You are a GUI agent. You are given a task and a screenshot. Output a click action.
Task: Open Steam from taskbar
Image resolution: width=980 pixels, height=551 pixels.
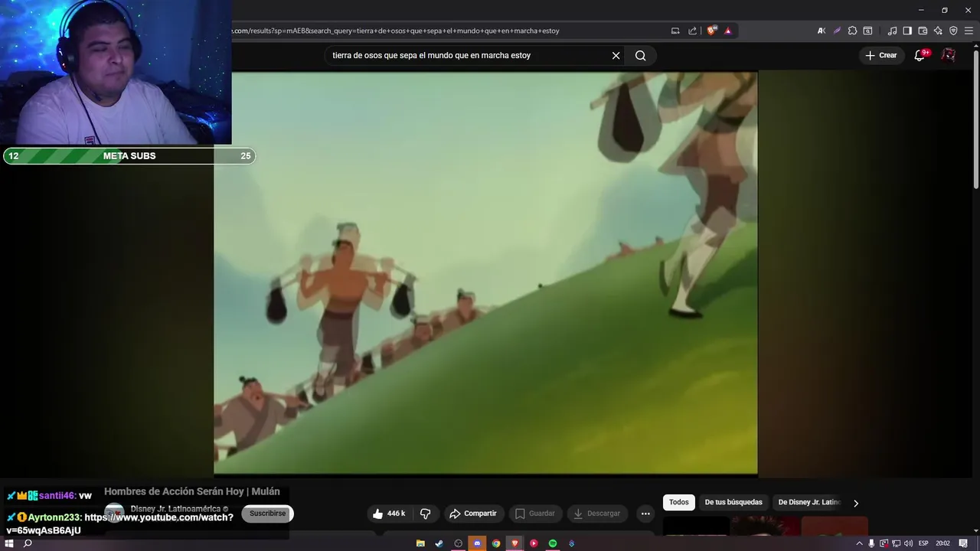(439, 543)
